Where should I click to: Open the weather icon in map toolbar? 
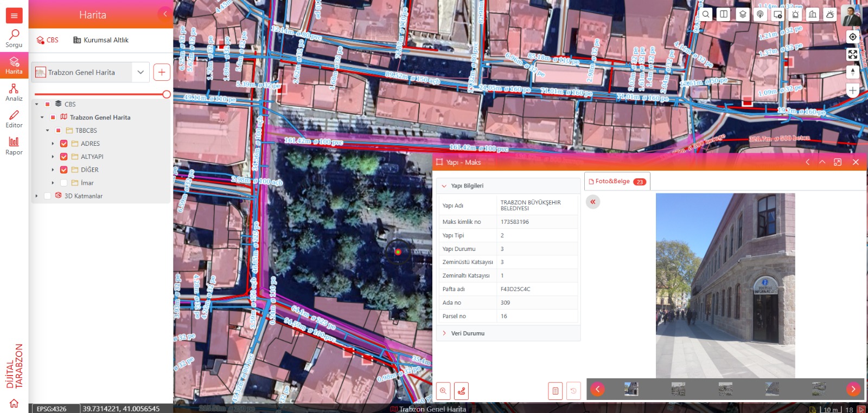830,15
